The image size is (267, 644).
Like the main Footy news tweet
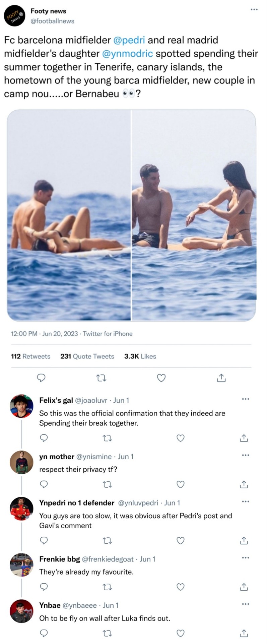161,378
